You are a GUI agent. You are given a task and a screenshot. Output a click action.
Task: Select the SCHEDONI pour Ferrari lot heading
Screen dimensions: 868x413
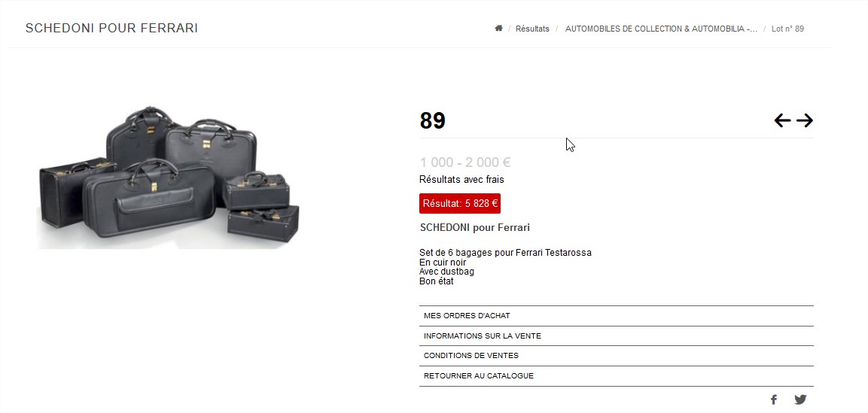pyautogui.click(x=475, y=227)
